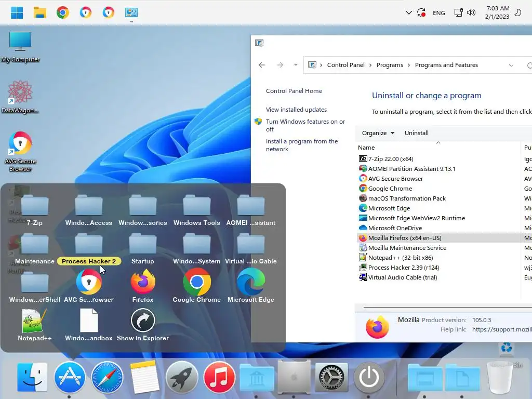The height and width of the screenshot is (399, 532).
Task: Open Safari compass icon in dock
Action: pyautogui.click(x=107, y=377)
